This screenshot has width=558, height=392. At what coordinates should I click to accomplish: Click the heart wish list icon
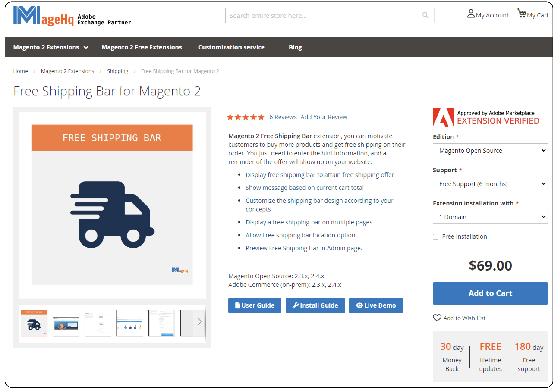pyautogui.click(x=437, y=318)
